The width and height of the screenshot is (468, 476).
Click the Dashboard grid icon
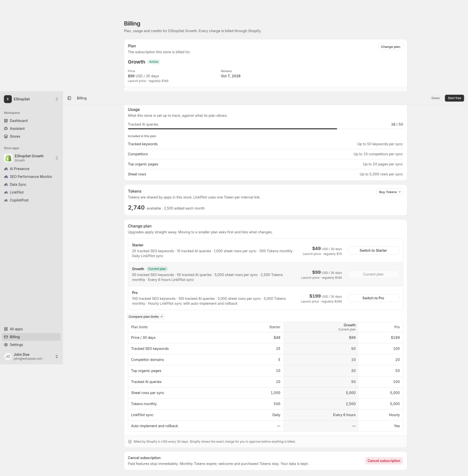point(6,120)
